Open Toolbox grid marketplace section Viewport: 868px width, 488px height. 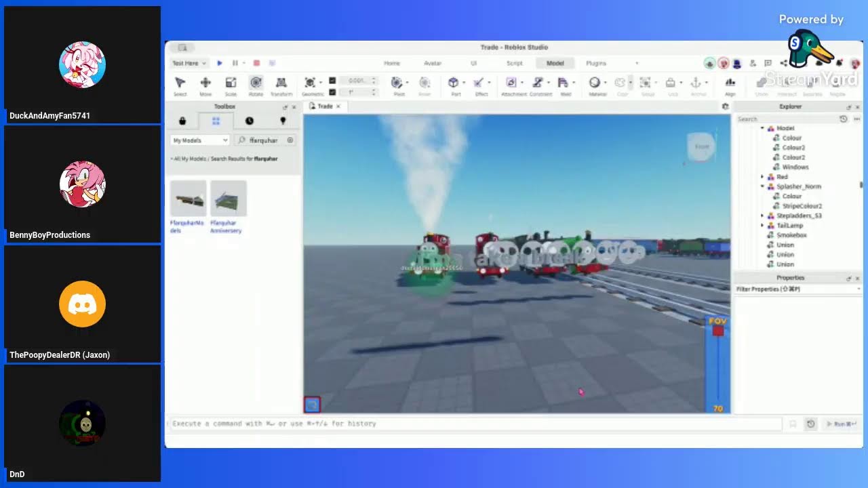pyautogui.click(x=216, y=121)
